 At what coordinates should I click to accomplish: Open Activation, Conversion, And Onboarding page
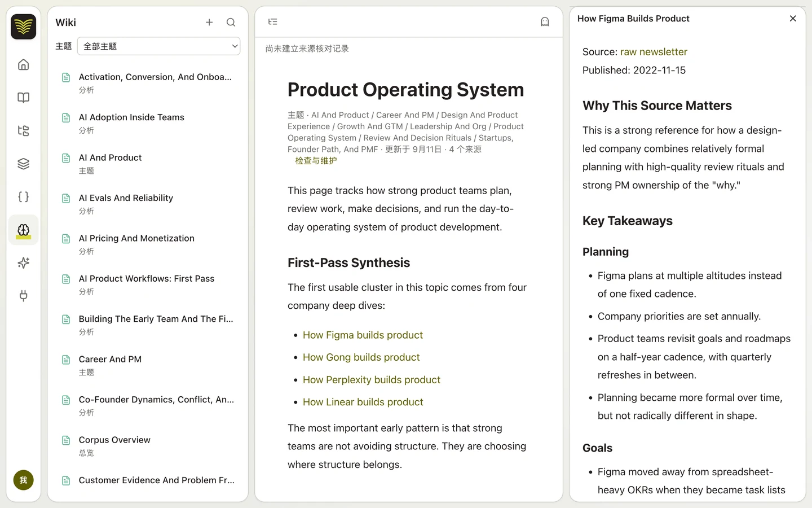(x=148, y=83)
